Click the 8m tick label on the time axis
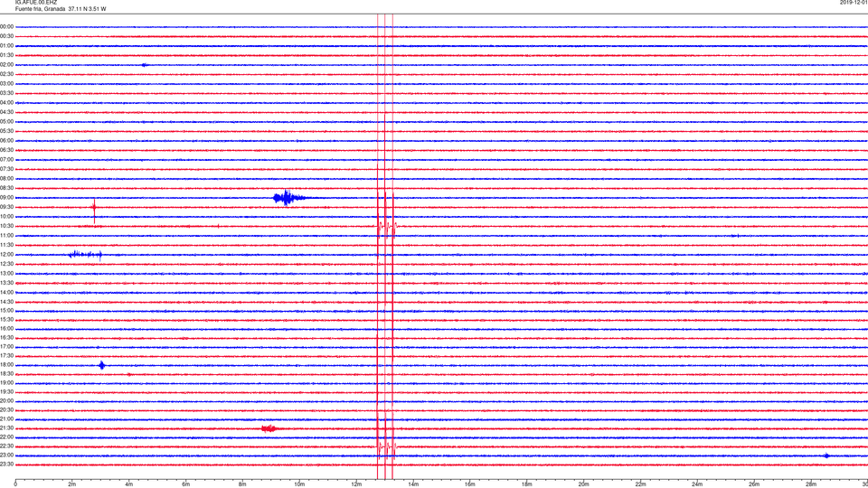The width and height of the screenshot is (868, 488). pyautogui.click(x=242, y=484)
